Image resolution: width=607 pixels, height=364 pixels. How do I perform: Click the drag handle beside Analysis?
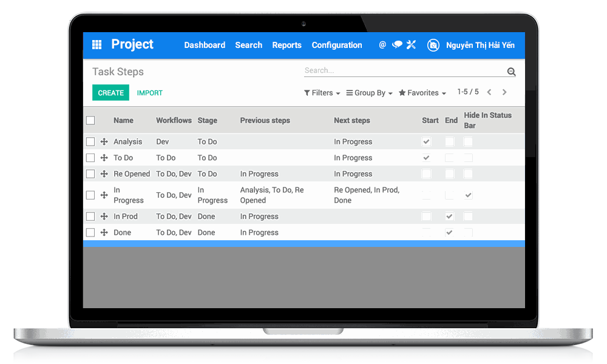pos(104,141)
